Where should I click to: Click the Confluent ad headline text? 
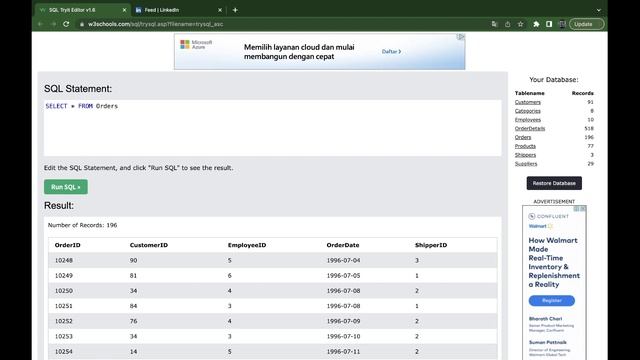[554, 262]
